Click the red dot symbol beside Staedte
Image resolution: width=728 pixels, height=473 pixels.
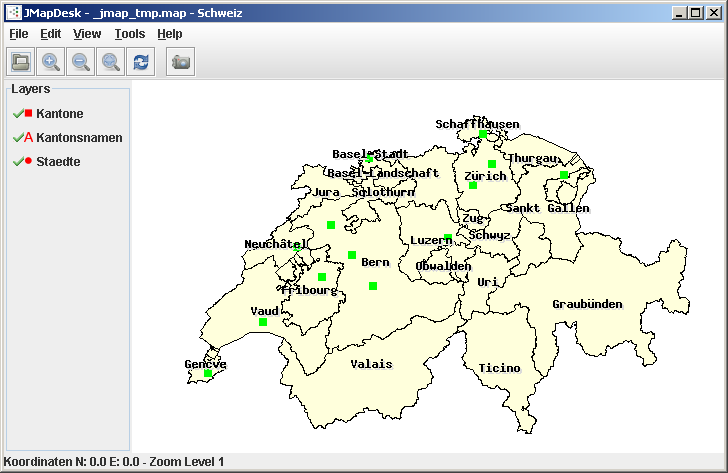coord(29,161)
